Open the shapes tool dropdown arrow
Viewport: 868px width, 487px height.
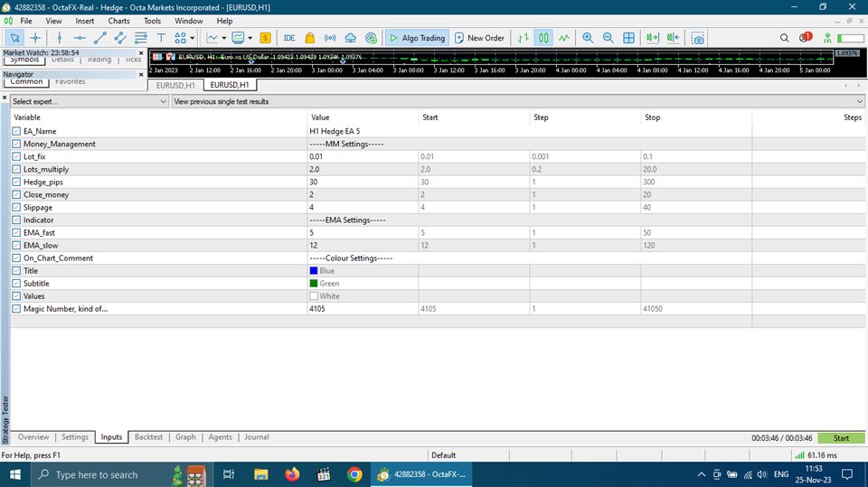pyautogui.click(x=192, y=38)
